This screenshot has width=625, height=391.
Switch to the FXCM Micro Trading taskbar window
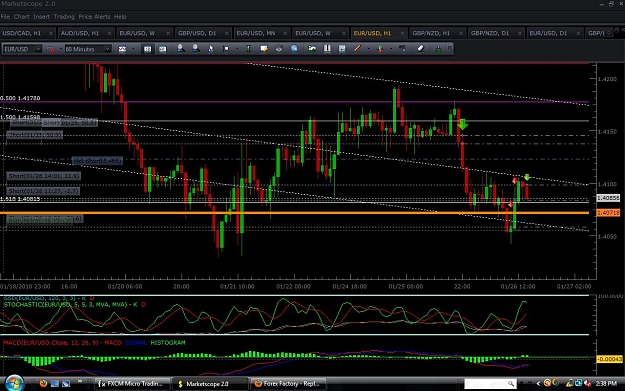coord(132,384)
